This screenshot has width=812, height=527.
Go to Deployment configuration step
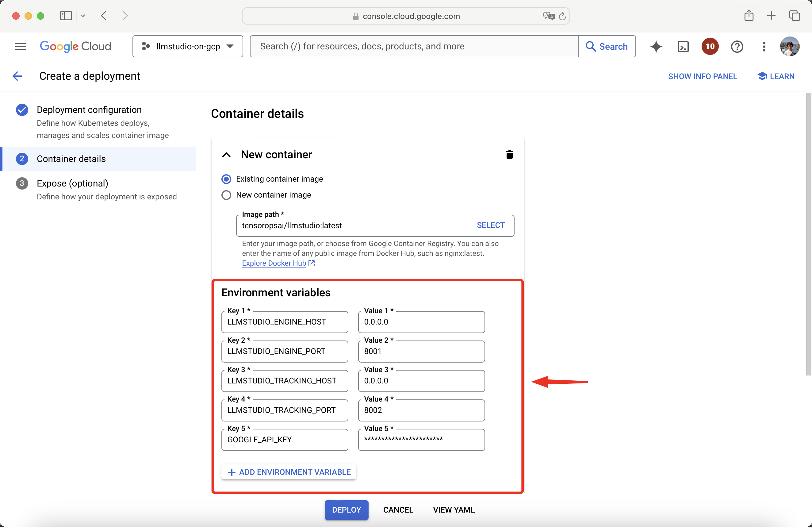(x=89, y=110)
